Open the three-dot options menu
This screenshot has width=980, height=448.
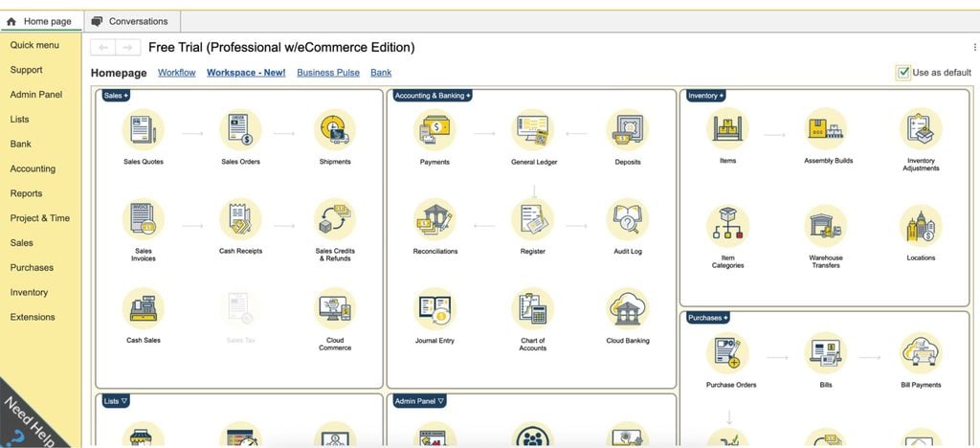[975, 47]
